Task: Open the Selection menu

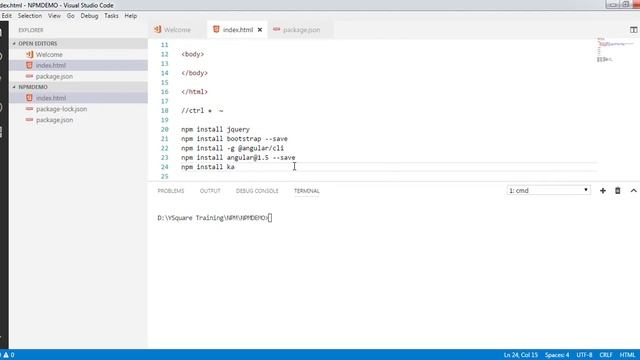Action: (x=30, y=16)
